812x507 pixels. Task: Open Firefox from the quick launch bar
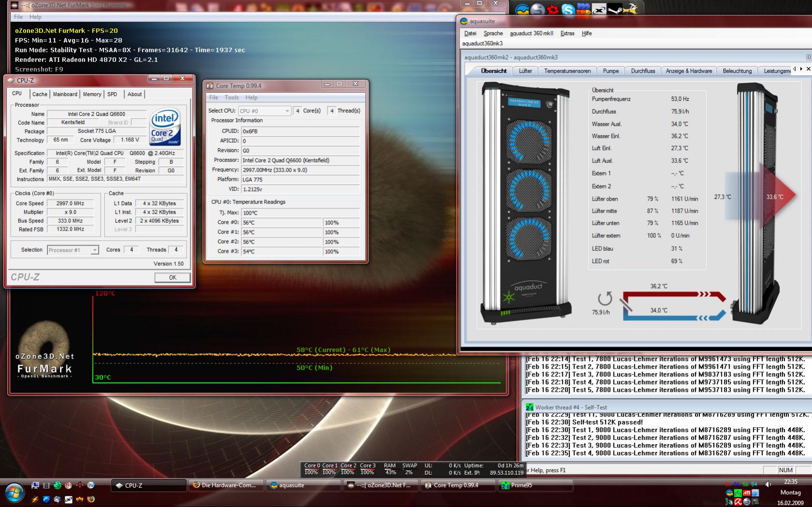(91, 499)
